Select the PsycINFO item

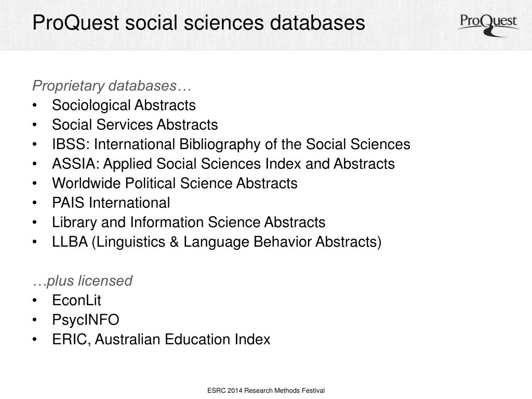click(x=85, y=320)
